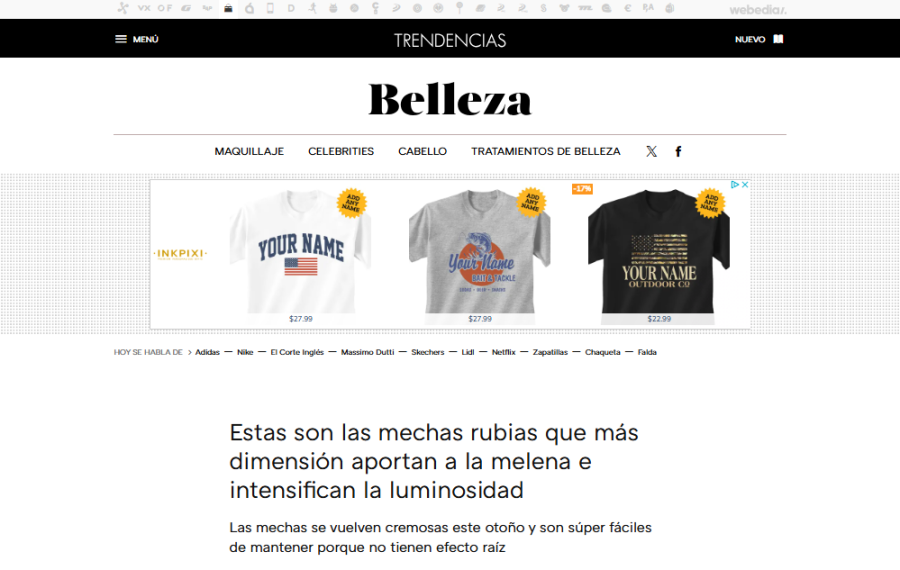Click the black YOUR NAME Outdoor Co t-shirt ad
This screenshot has width=900, height=570.
[x=658, y=255]
